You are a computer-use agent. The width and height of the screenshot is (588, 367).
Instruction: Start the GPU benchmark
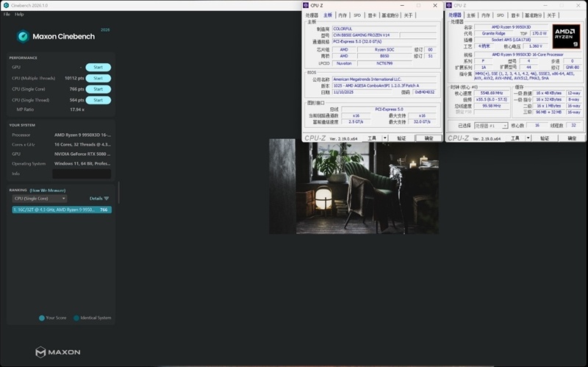(98, 67)
